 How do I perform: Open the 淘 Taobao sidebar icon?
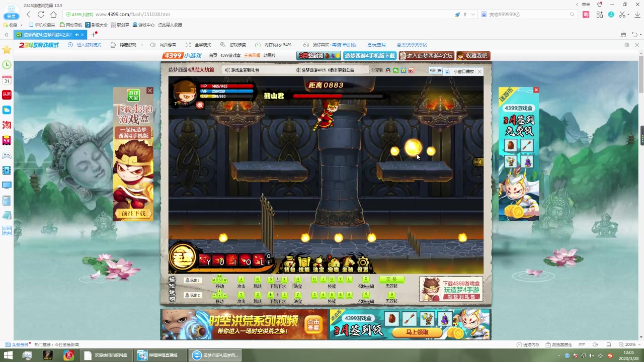[x=7, y=125]
